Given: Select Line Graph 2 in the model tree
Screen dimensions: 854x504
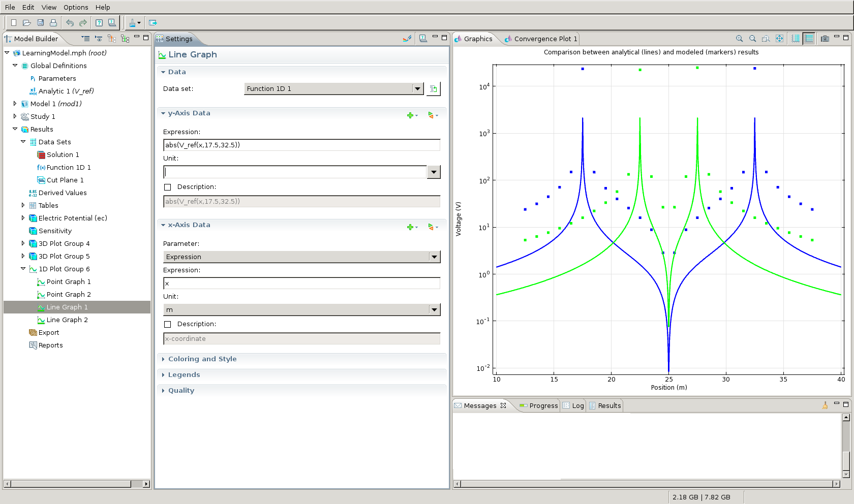Looking at the screenshot, I should pyautogui.click(x=67, y=320).
